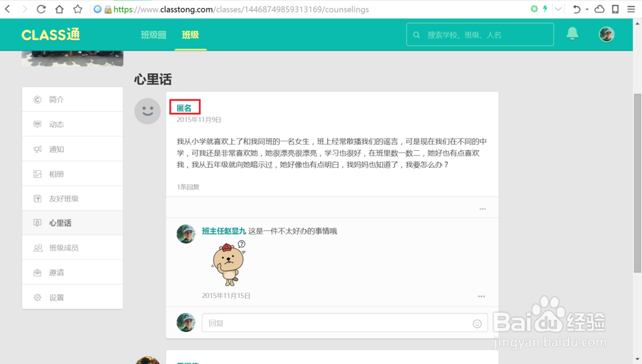Click the 通知 megaphone icon
This screenshot has width=642, height=364.
point(37,149)
